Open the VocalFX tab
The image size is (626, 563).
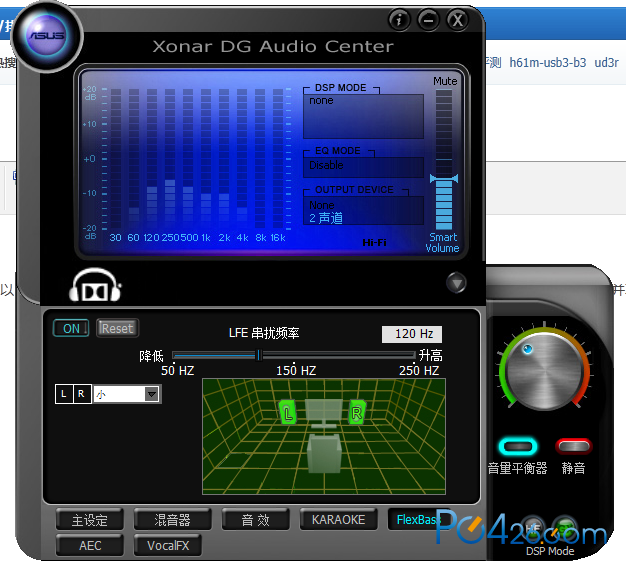[x=168, y=545]
